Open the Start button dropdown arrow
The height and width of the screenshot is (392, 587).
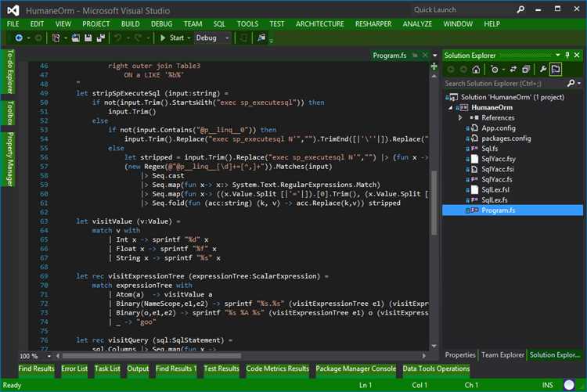click(189, 38)
